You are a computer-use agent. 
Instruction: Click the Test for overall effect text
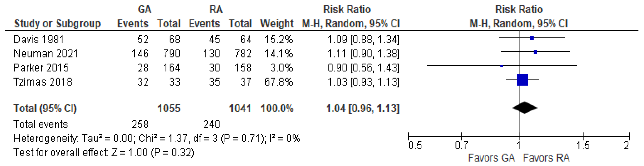[x=104, y=153]
